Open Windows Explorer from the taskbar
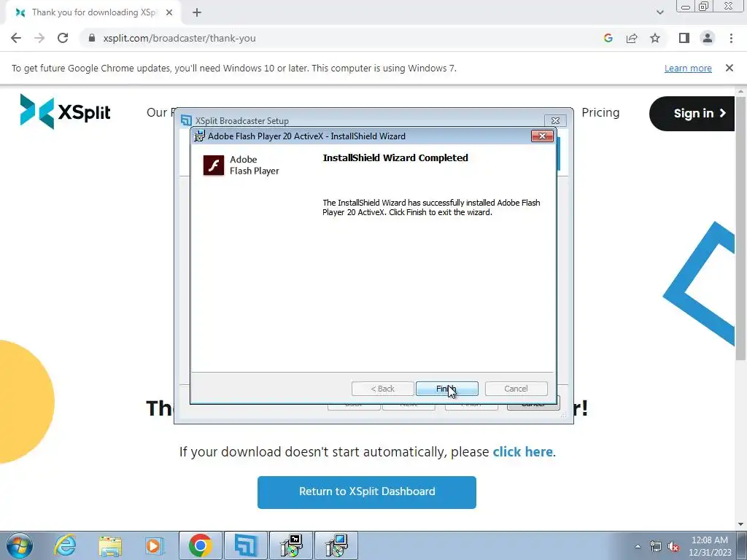Screen dimensions: 747x560 tap(110, 545)
